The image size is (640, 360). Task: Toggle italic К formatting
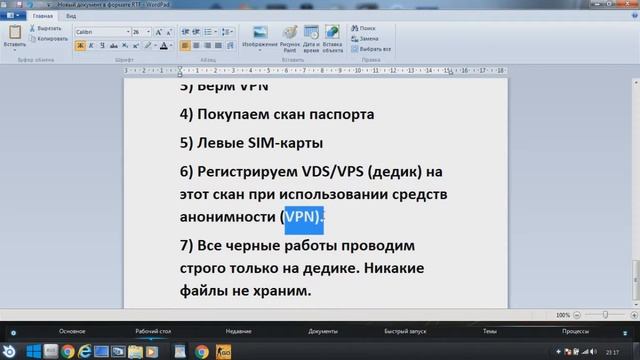91,45
